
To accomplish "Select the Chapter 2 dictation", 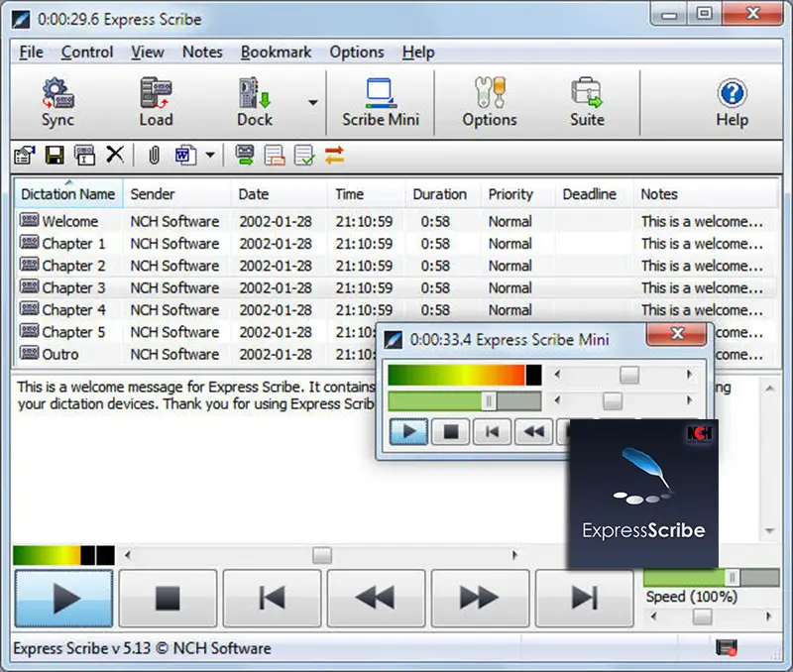I will coord(395,266).
